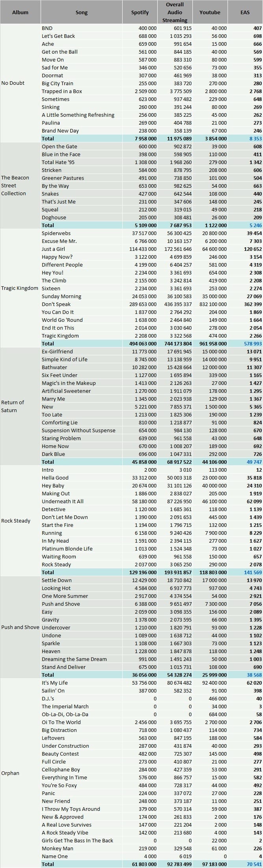Click the Youtube column header

pyautogui.click(x=210, y=12)
